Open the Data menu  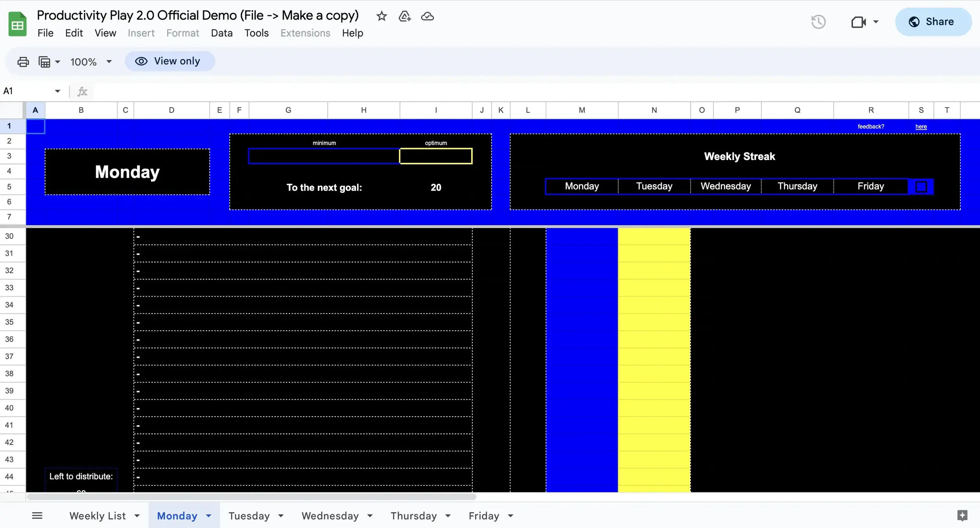222,33
